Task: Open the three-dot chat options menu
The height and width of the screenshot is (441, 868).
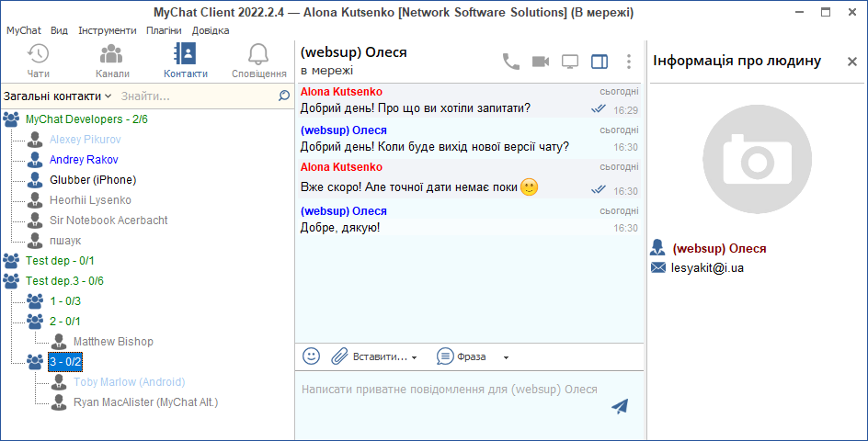Action: click(x=629, y=62)
